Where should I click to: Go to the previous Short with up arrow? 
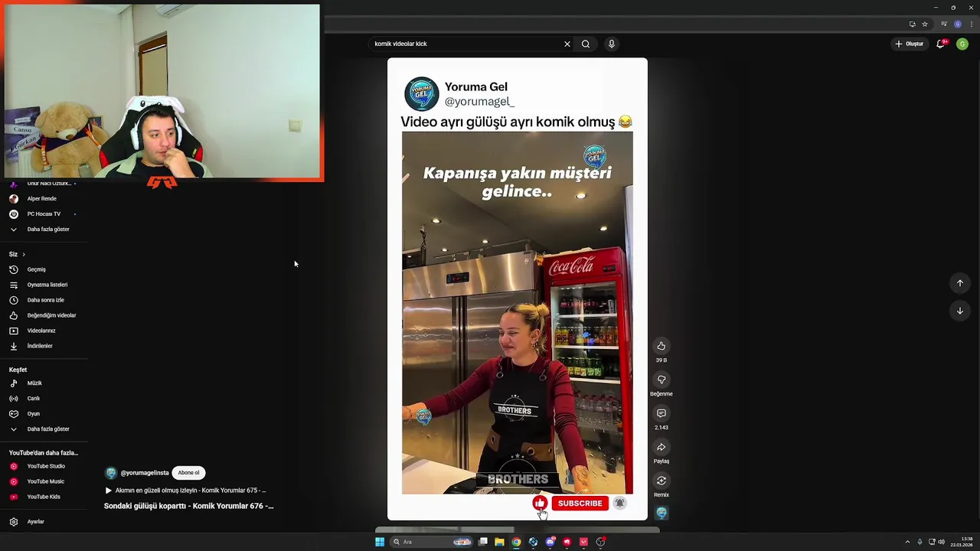point(959,283)
